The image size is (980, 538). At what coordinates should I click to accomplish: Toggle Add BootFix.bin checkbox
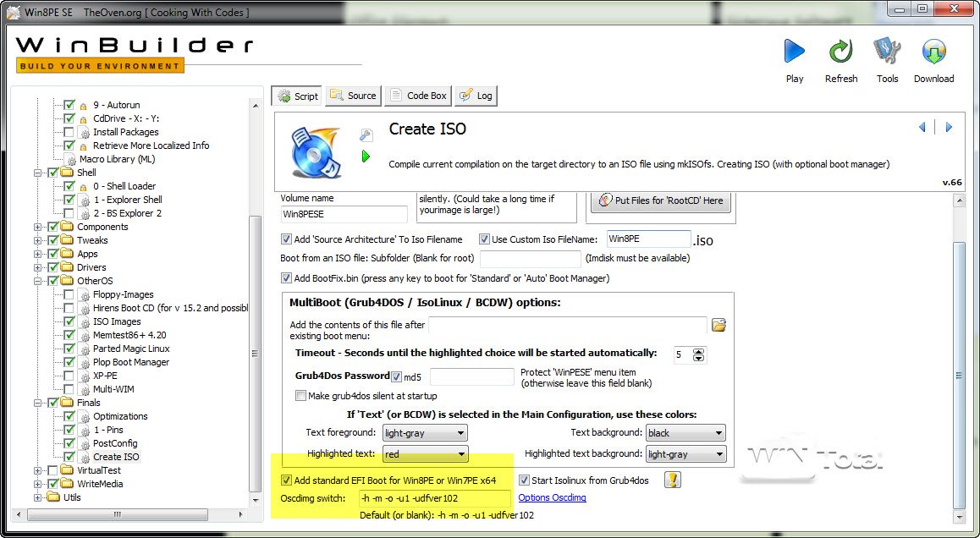click(286, 278)
